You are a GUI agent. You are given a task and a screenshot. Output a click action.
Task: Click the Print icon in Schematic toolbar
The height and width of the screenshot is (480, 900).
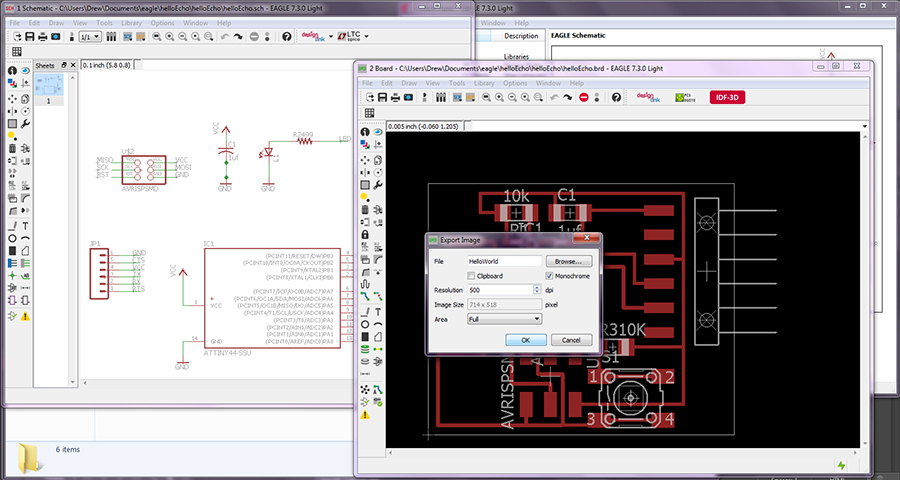tap(42, 37)
